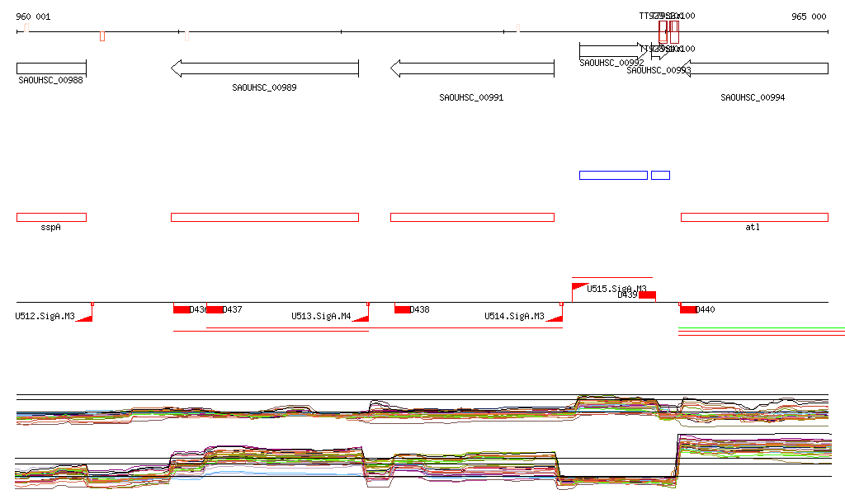Click the SAOUHSC_00989 gene arrow
845x504 pixels.
[x=265, y=68]
